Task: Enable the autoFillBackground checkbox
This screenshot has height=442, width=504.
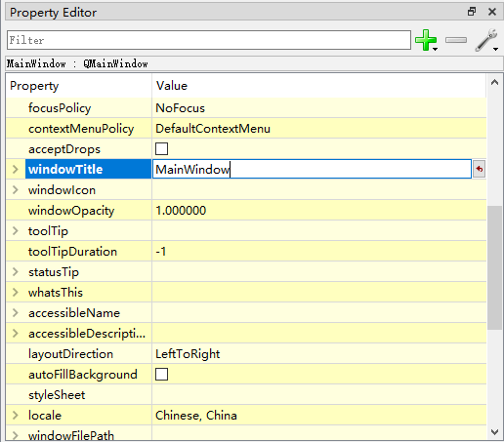Action: (161, 375)
